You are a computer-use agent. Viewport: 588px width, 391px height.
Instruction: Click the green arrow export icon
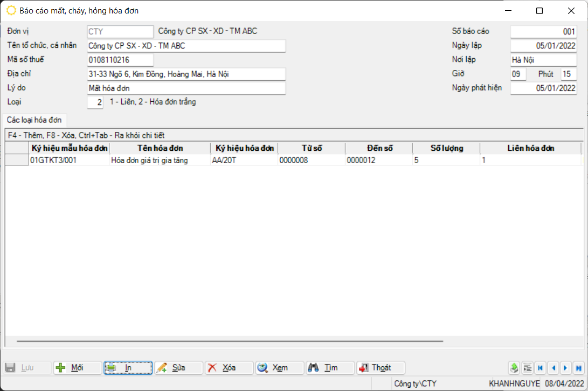coord(514,368)
